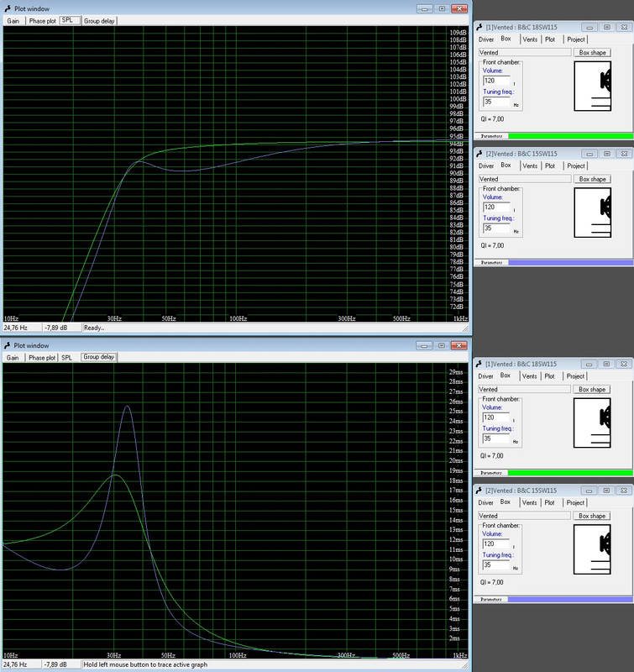Click the title bar icon of the 18SW115 window beside the SPL plot
634x672 pixels.
coord(479,27)
